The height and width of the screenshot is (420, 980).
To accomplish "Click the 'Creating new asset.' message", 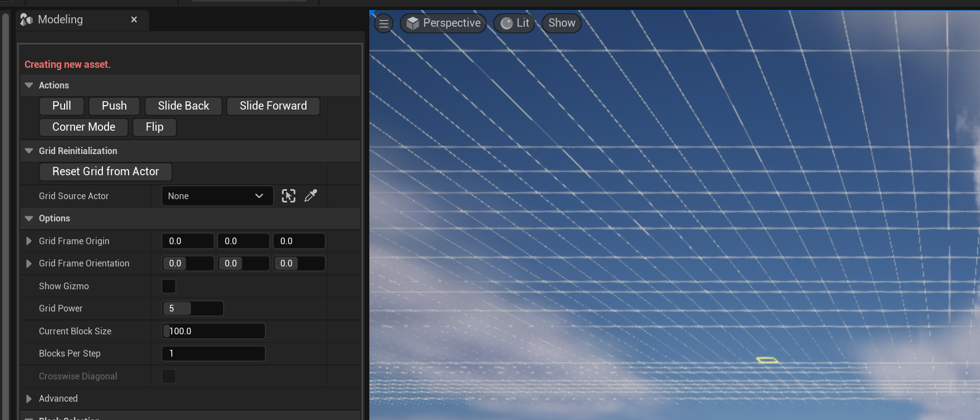I will 67,65.
